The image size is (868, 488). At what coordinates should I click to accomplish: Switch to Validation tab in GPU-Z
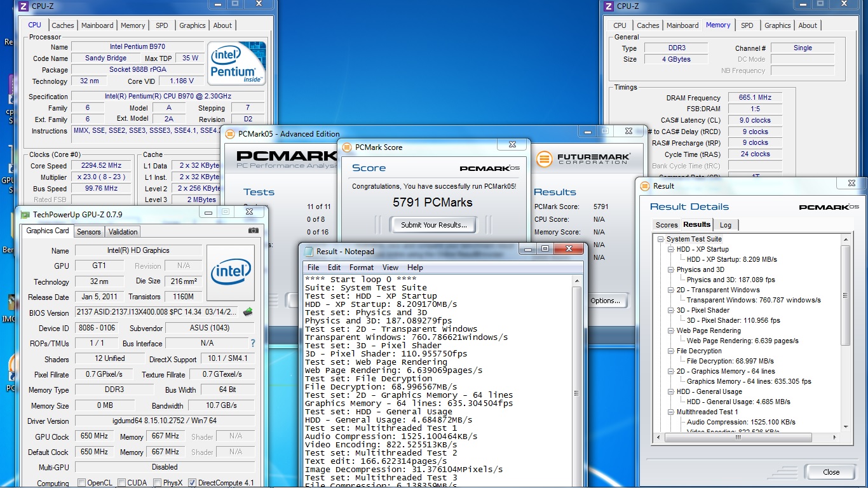pyautogui.click(x=123, y=232)
